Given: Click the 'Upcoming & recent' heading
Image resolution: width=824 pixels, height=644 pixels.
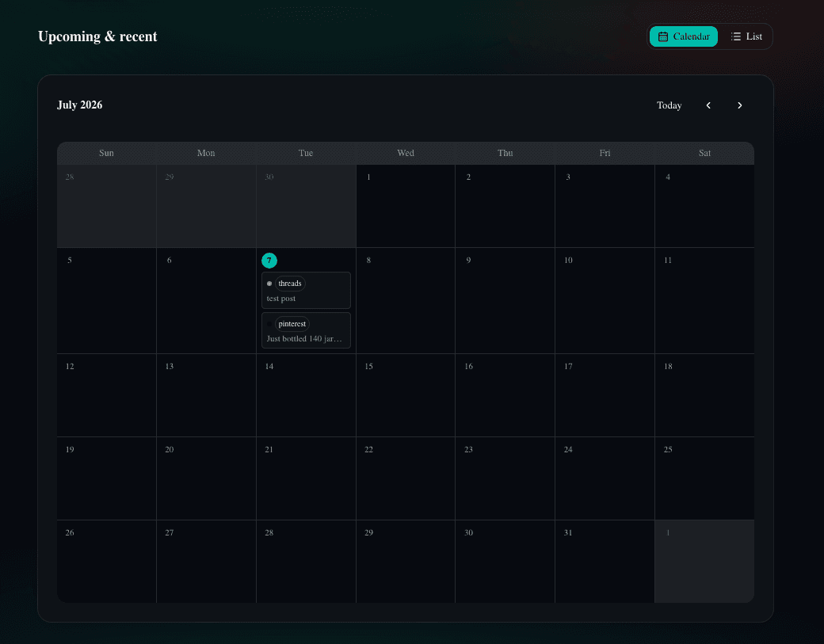Looking at the screenshot, I should 97,36.
